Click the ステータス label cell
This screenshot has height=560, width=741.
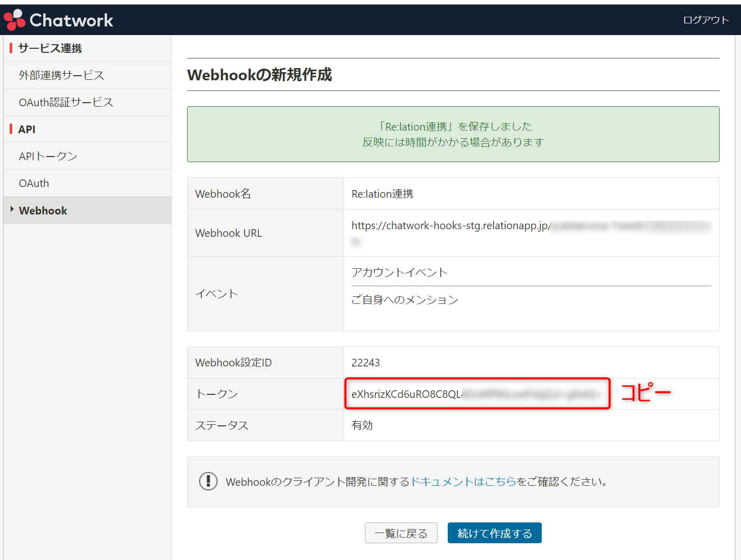pyautogui.click(x=266, y=425)
